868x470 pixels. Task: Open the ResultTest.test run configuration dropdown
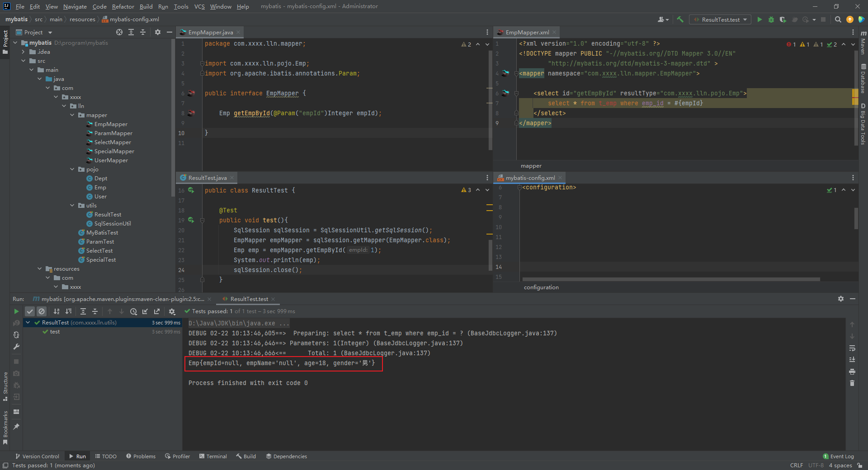pos(720,19)
